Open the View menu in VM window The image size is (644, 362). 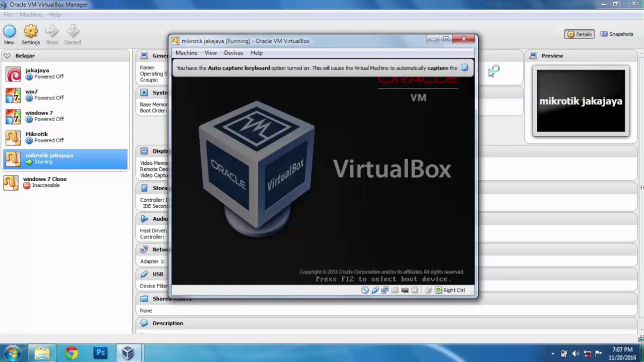pyautogui.click(x=210, y=53)
